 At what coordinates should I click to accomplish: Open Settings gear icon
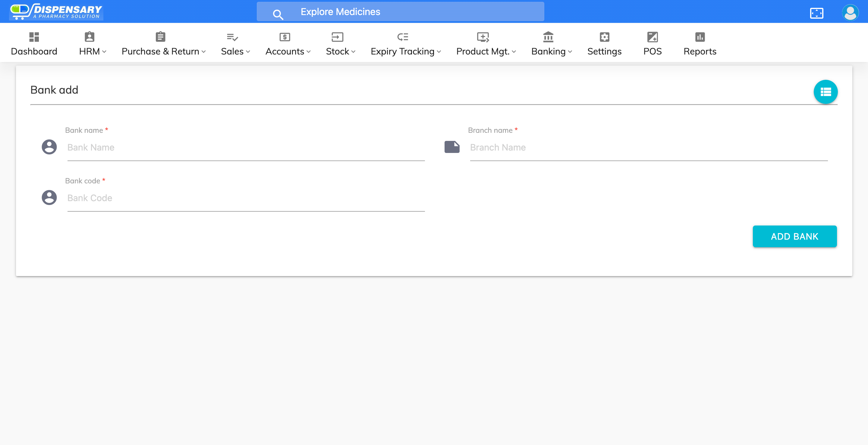coord(604,37)
